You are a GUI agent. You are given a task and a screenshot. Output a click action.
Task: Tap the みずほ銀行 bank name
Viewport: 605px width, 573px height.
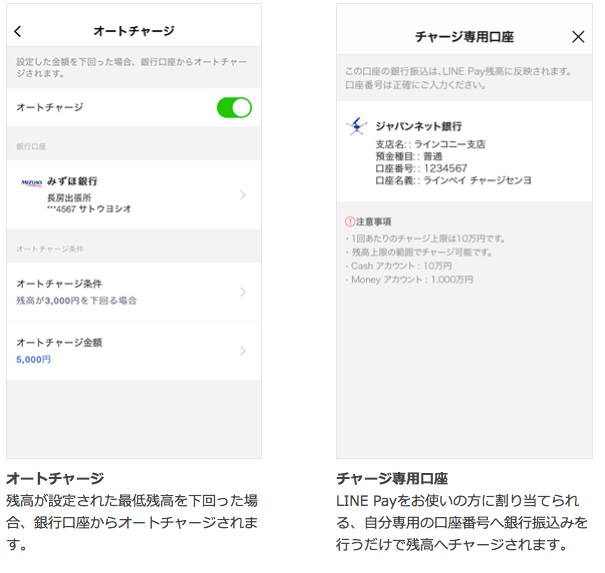72,181
